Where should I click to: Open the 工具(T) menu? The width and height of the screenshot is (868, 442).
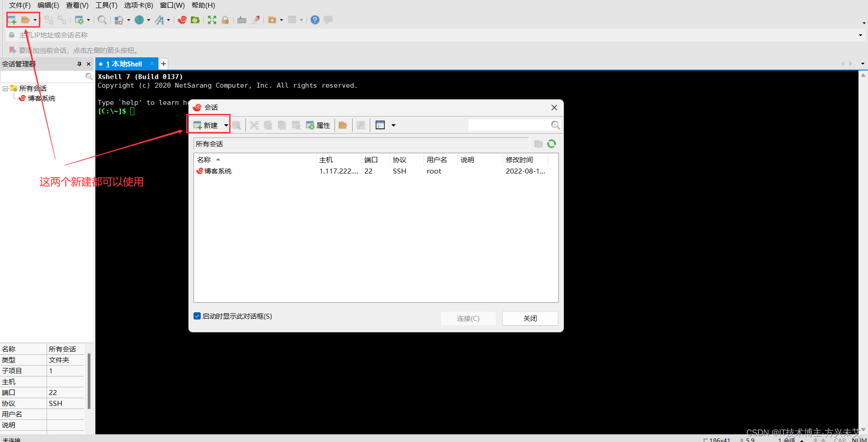pos(106,5)
